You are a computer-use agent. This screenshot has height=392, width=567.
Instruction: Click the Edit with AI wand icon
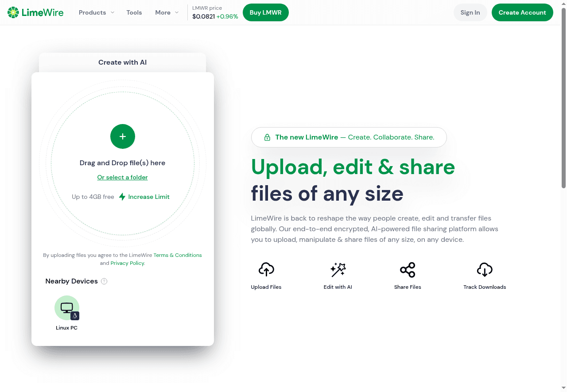338,270
